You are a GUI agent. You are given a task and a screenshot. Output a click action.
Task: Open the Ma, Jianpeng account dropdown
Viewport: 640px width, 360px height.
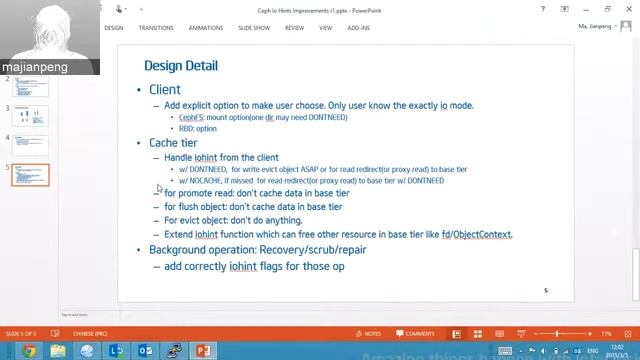[x=597, y=27]
